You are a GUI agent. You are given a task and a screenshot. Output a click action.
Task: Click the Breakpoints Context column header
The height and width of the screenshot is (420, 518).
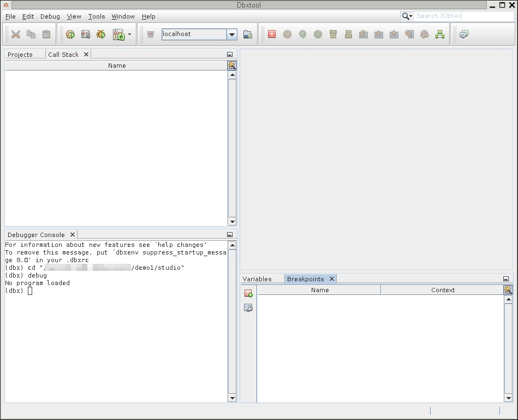tap(443, 290)
